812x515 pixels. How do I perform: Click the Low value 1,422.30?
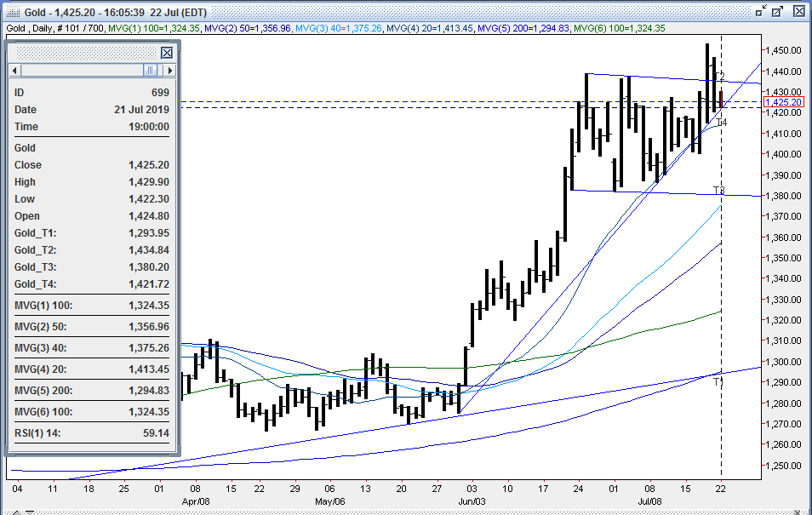(149, 199)
